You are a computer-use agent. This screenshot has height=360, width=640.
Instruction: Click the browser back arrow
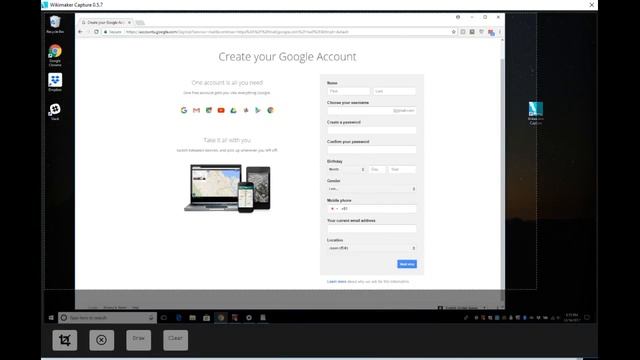pos(80,32)
